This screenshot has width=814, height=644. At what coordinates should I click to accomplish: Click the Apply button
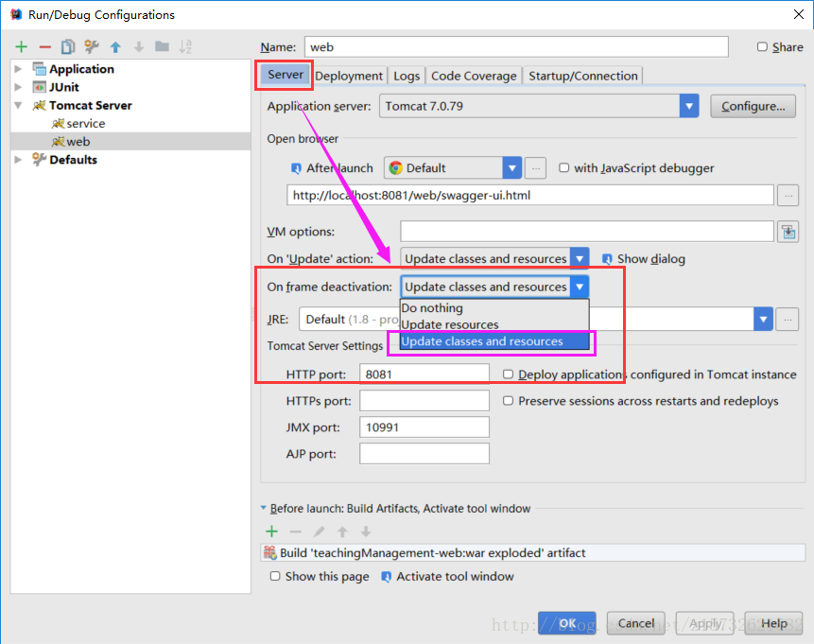tap(704, 623)
